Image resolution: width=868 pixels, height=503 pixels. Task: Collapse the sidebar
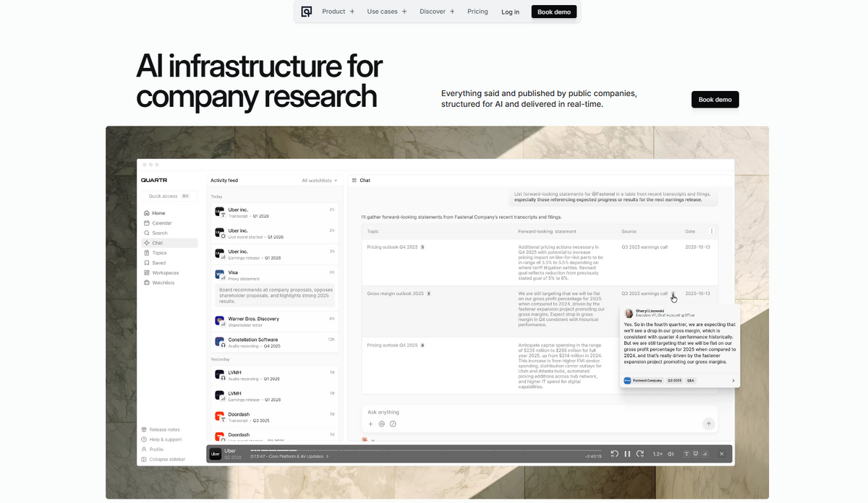click(x=163, y=459)
